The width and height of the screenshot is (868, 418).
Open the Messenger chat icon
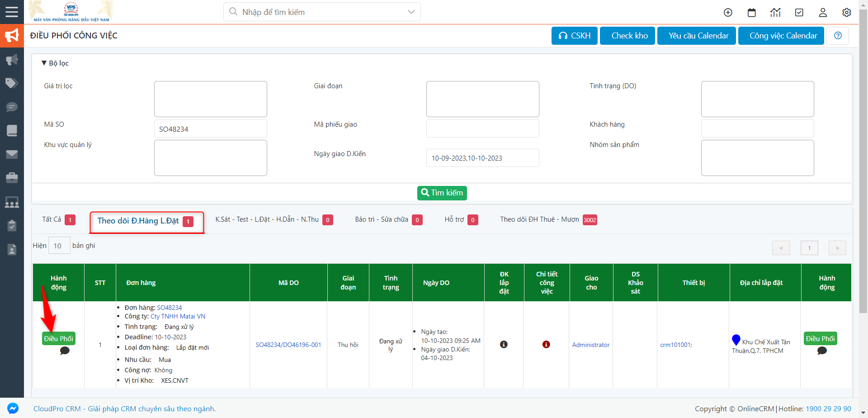click(x=13, y=408)
